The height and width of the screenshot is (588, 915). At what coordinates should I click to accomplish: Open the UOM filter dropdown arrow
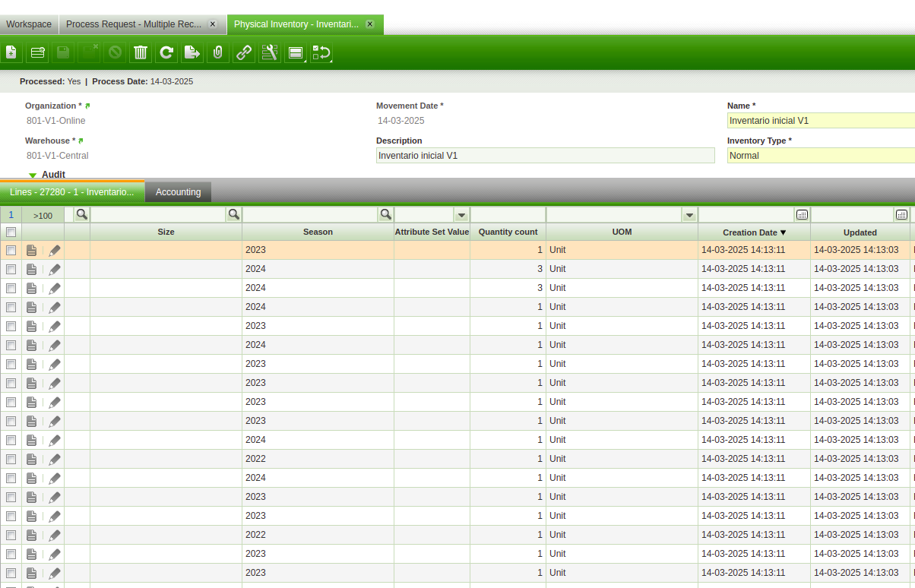pyautogui.click(x=689, y=215)
